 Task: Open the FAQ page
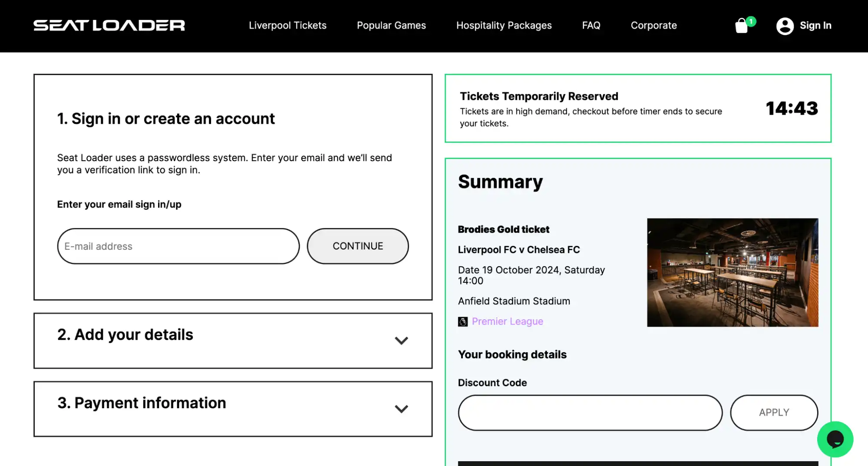point(591,25)
